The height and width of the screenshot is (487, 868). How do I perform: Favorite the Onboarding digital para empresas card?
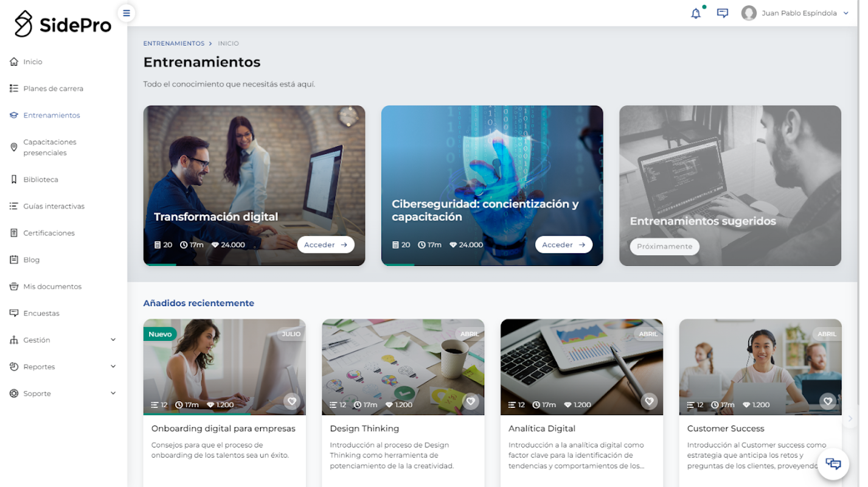pos(291,401)
